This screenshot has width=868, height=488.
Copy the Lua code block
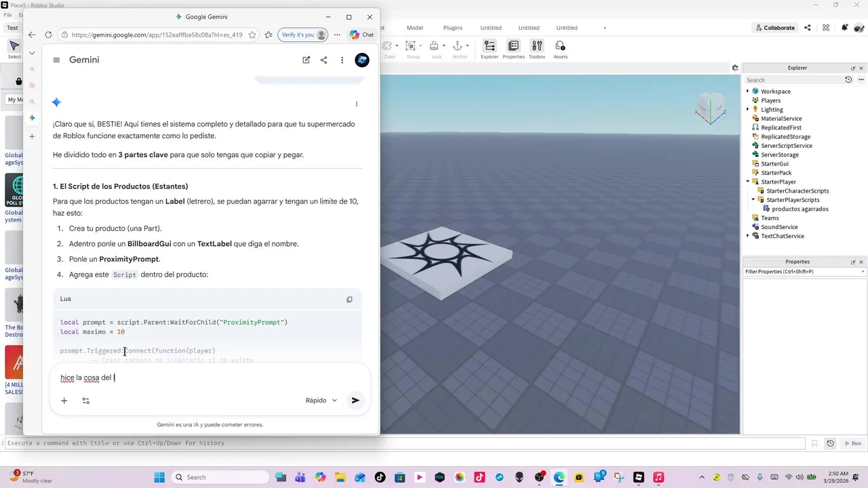[x=349, y=299]
